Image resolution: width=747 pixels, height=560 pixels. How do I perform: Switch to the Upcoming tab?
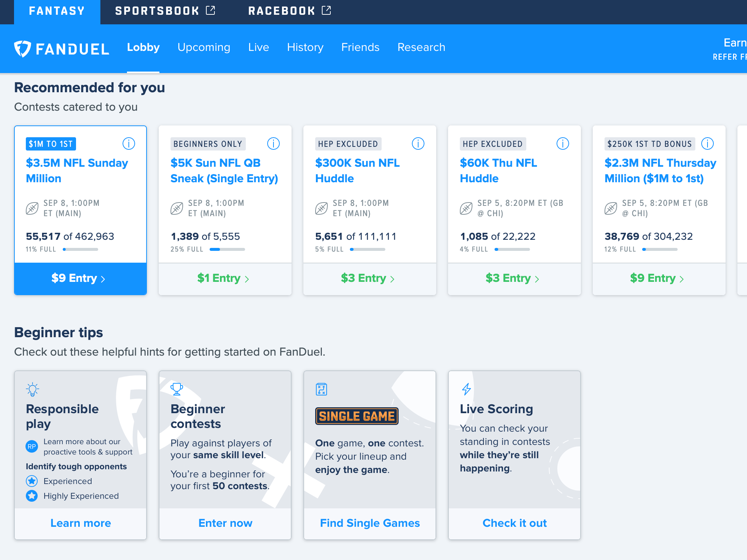204,47
